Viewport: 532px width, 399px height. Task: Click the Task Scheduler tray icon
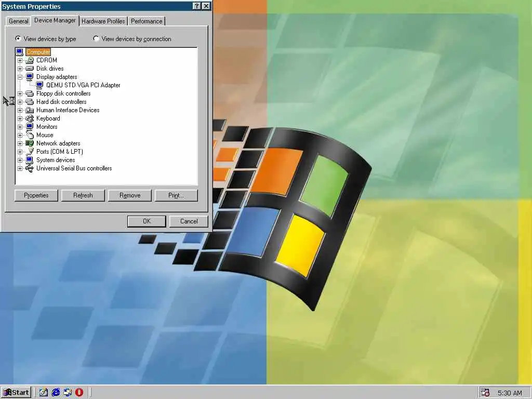[485, 393]
